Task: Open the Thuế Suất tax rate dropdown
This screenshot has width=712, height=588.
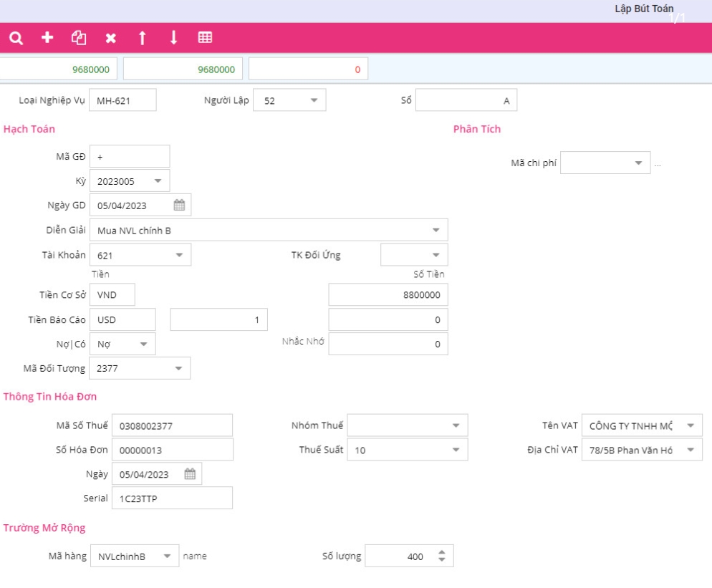Action: 456,450
